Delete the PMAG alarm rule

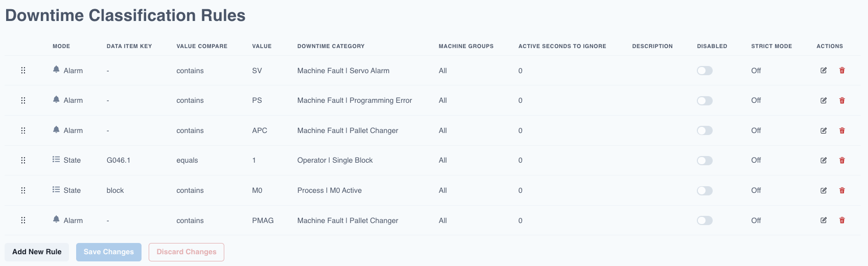[x=842, y=220]
